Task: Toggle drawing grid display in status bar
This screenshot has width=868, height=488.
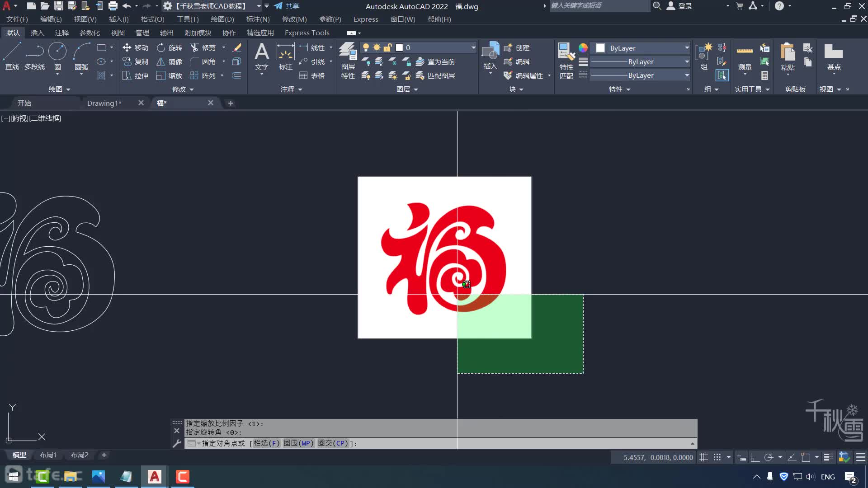Action: [x=703, y=457]
